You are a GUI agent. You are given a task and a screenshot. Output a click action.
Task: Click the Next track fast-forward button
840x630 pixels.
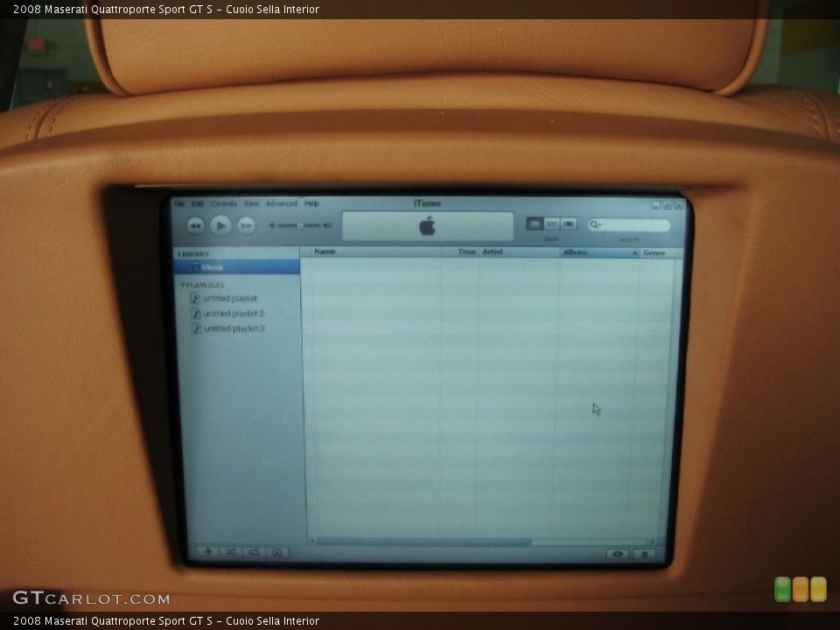point(246,226)
